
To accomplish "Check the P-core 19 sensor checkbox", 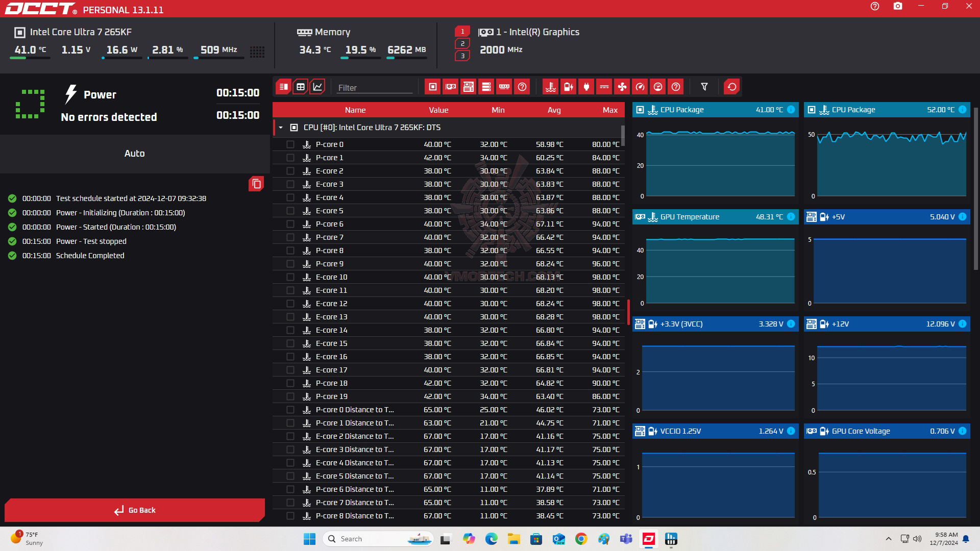I will pos(290,396).
